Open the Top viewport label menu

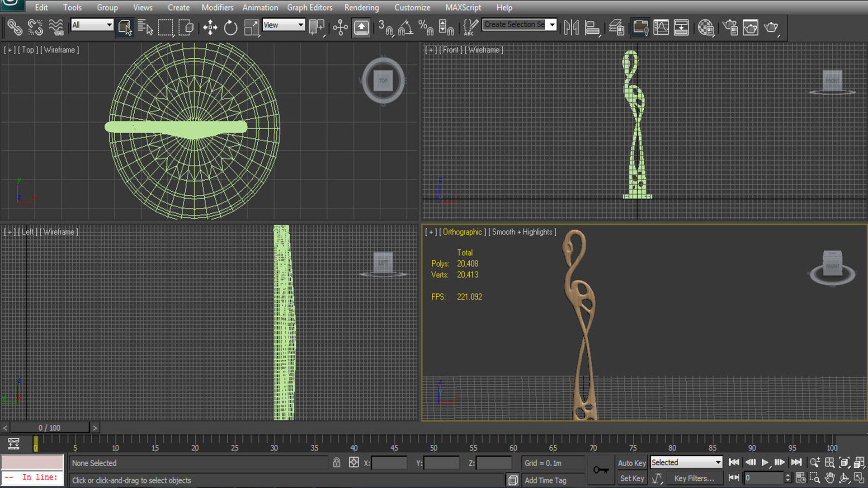click(28, 50)
